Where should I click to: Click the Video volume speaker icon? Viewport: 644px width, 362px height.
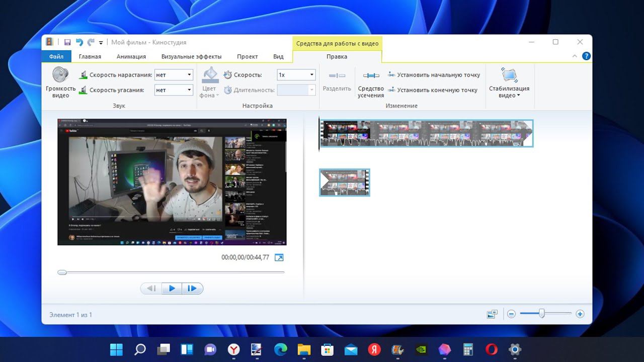60,75
